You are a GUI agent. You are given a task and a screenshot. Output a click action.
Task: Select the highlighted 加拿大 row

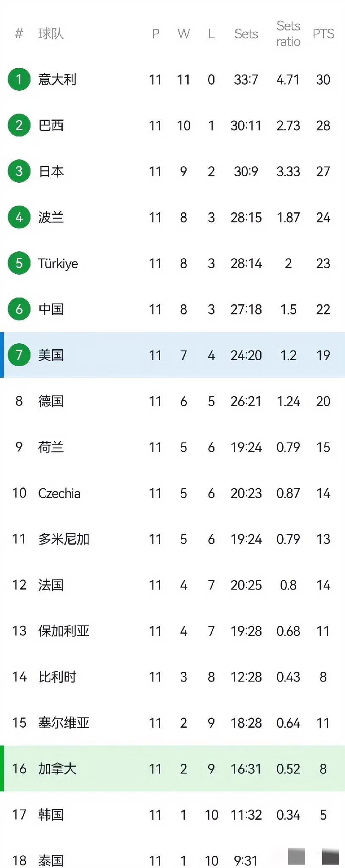click(x=172, y=768)
